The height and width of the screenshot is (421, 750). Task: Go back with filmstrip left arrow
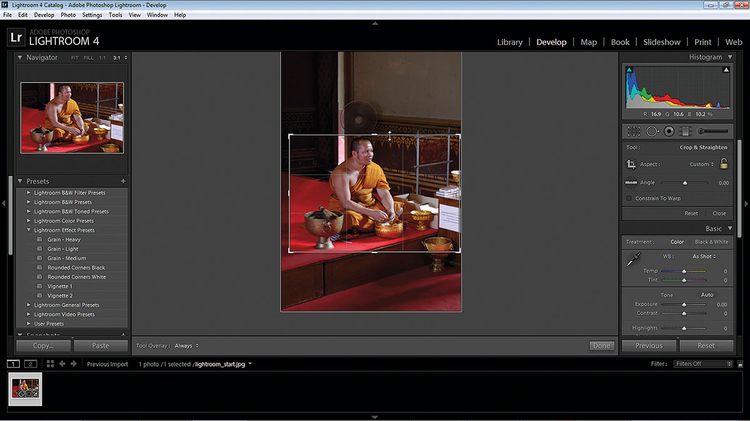point(62,364)
